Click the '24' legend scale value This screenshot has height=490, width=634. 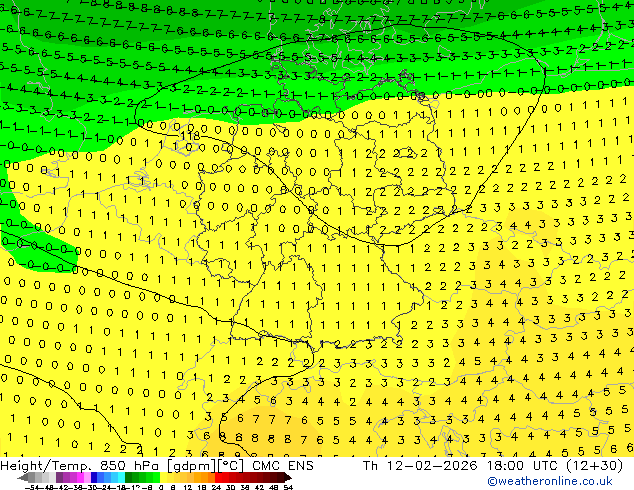pyautogui.click(x=216, y=487)
